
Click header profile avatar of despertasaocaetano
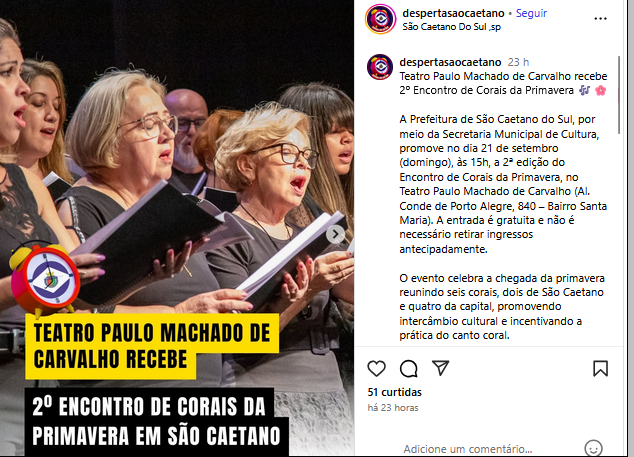(x=380, y=19)
